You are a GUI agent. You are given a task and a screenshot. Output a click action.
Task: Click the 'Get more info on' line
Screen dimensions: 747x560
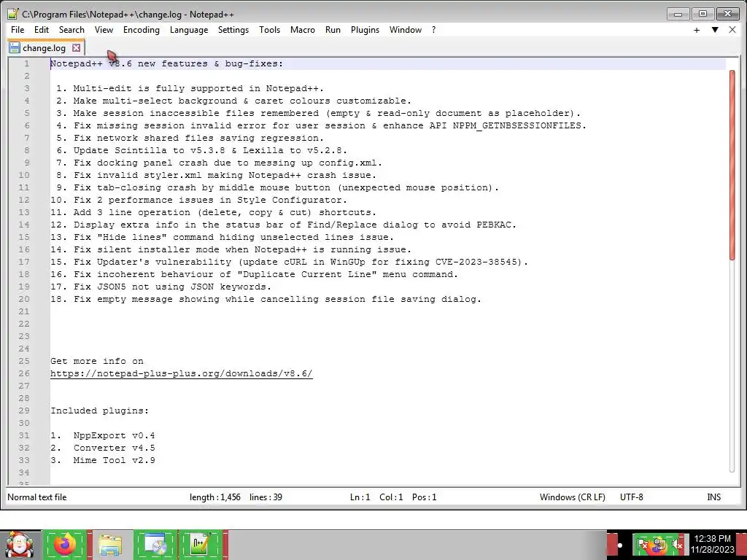coord(97,361)
